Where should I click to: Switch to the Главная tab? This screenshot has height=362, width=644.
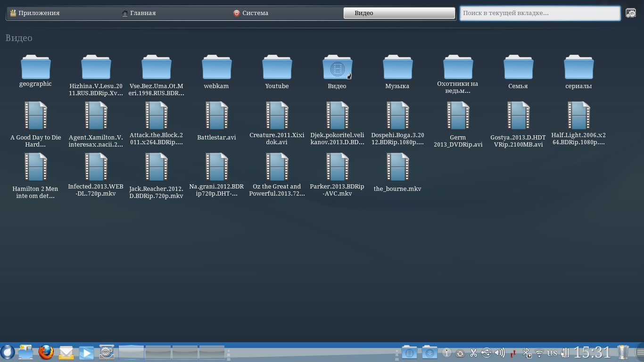click(142, 13)
